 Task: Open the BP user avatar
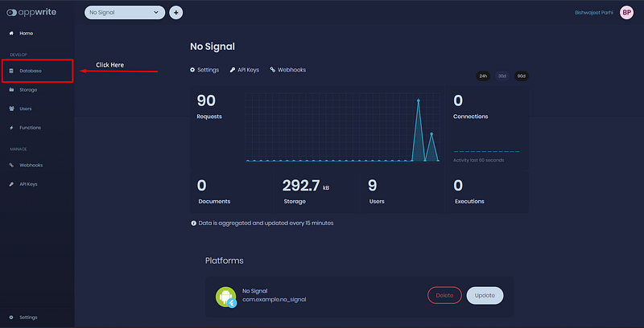[x=627, y=13]
